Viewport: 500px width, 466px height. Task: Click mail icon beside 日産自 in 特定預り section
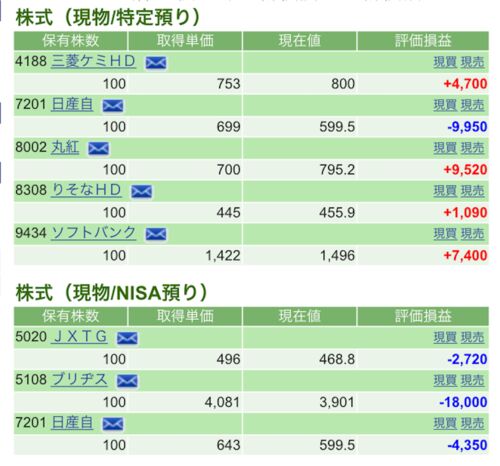(x=113, y=106)
